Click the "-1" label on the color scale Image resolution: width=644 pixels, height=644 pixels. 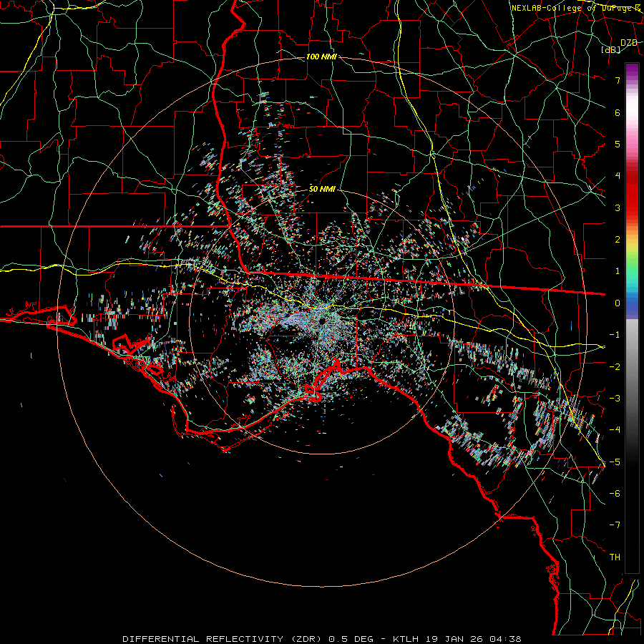point(615,335)
